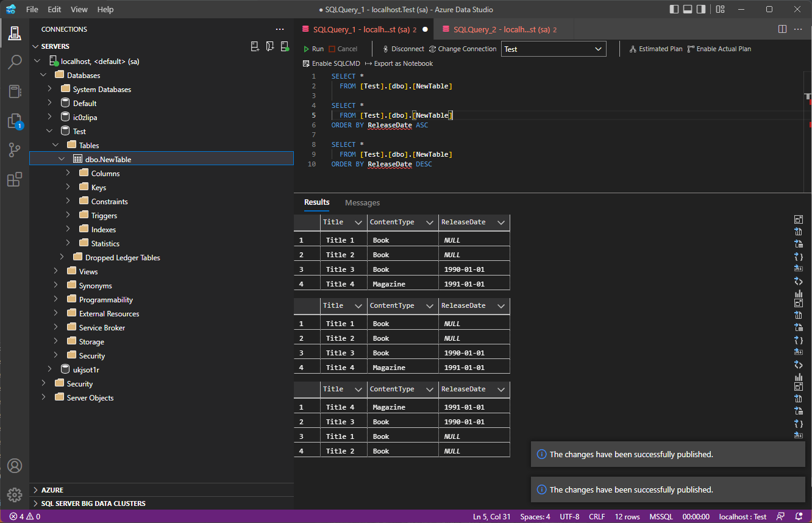
Task: Toggle the Active Connections filter
Action: point(285,46)
